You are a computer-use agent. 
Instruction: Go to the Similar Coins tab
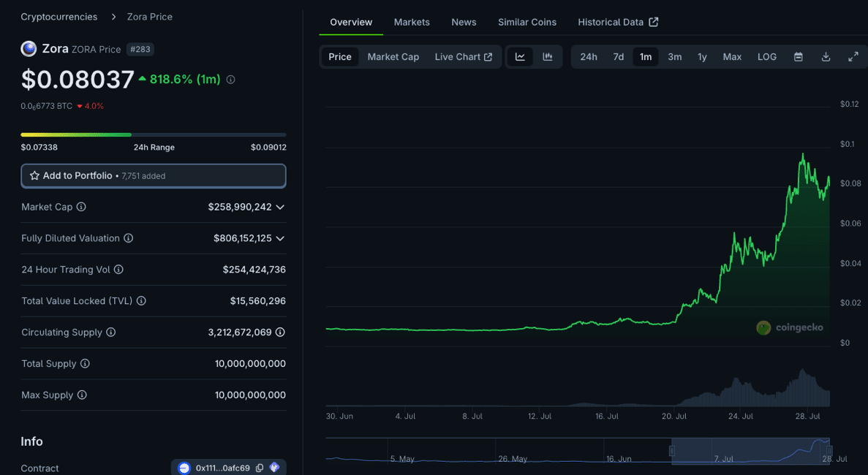point(527,22)
